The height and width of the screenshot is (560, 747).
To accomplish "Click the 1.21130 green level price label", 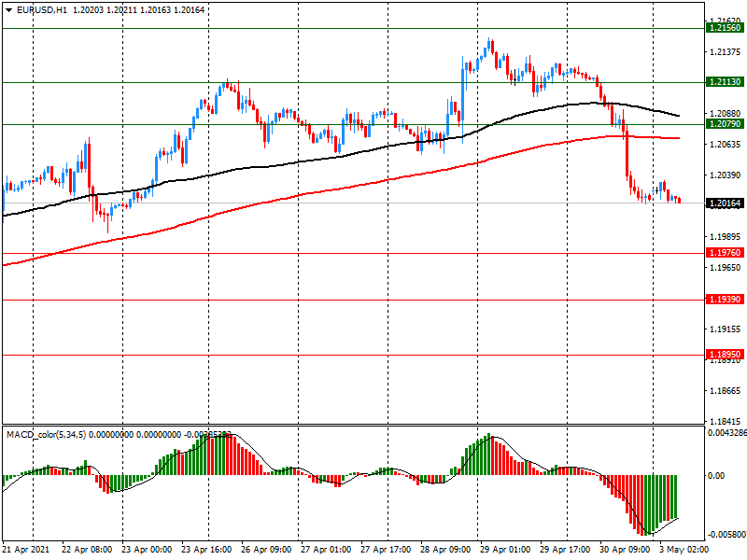I will pos(726,82).
